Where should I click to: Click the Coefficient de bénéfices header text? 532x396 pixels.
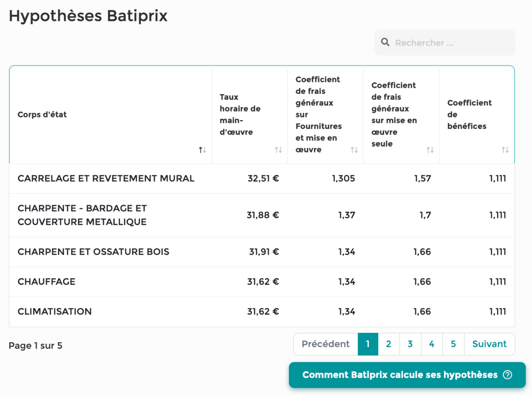tap(469, 115)
